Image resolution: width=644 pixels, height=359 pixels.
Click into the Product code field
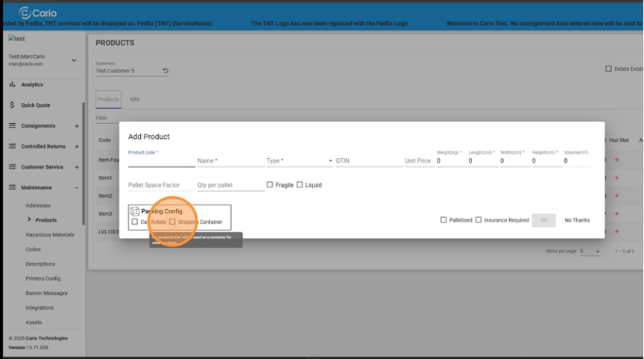(x=160, y=160)
